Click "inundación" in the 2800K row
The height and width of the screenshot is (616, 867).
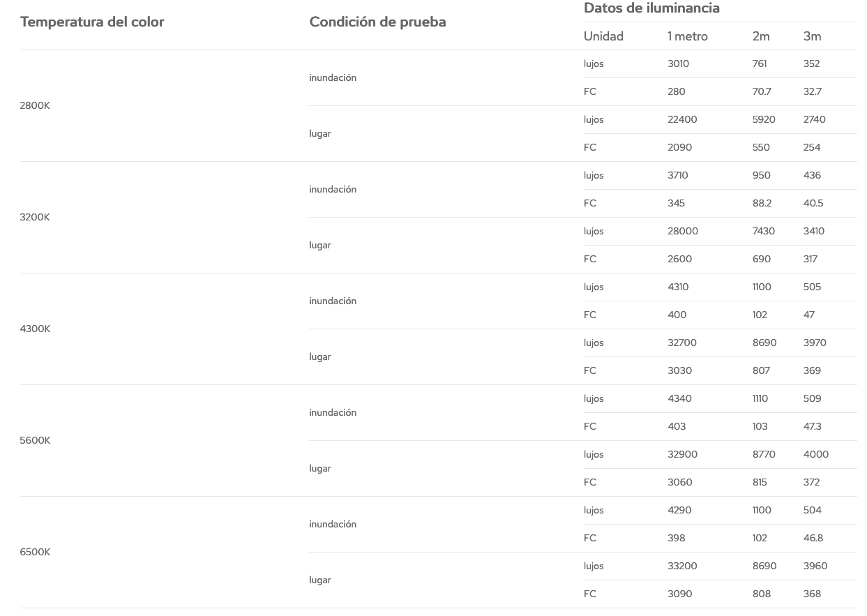click(333, 77)
